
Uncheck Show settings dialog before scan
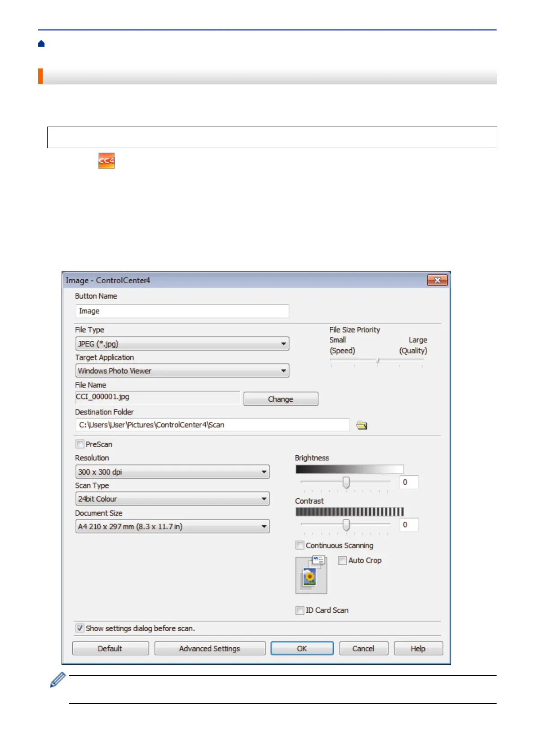point(80,628)
